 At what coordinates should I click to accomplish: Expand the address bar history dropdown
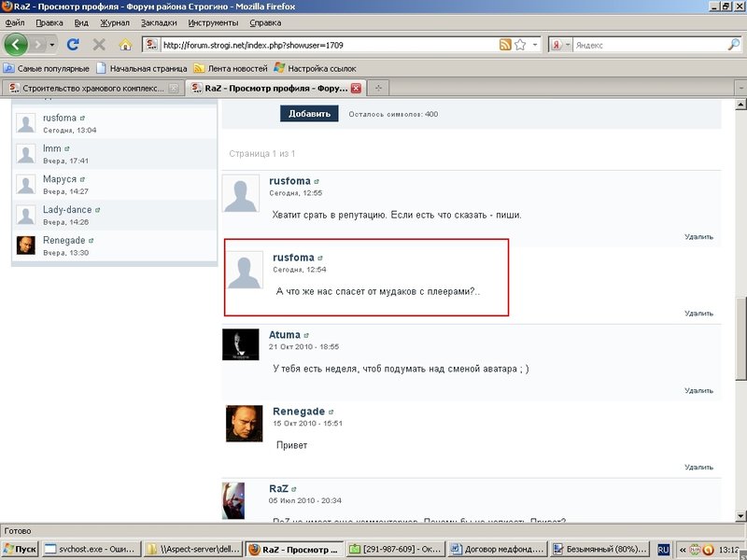coord(535,45)
